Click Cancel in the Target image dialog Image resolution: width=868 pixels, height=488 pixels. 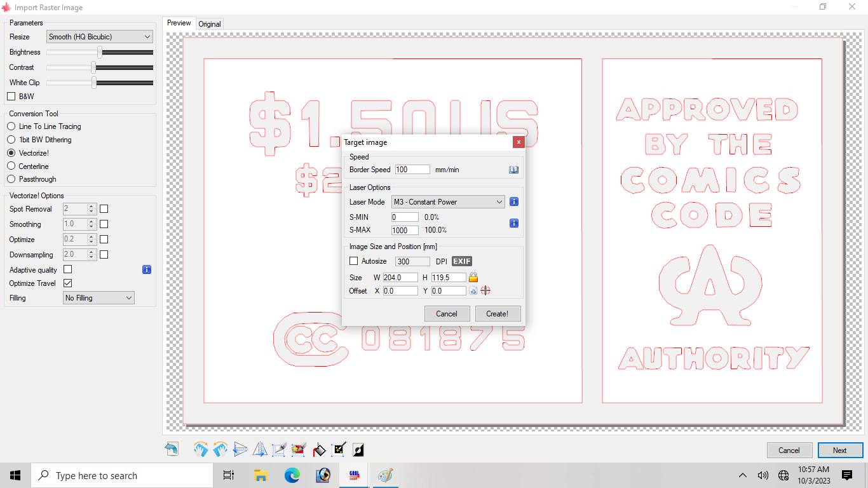pos(447,313)
